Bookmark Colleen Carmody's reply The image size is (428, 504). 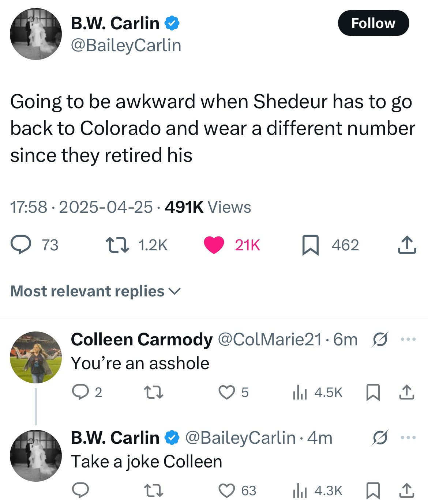coord(373,393)
